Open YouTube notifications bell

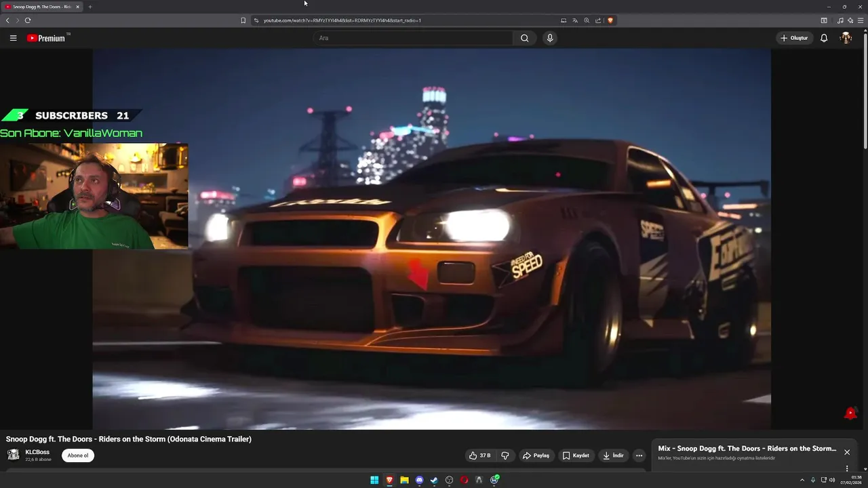(824, 38)
